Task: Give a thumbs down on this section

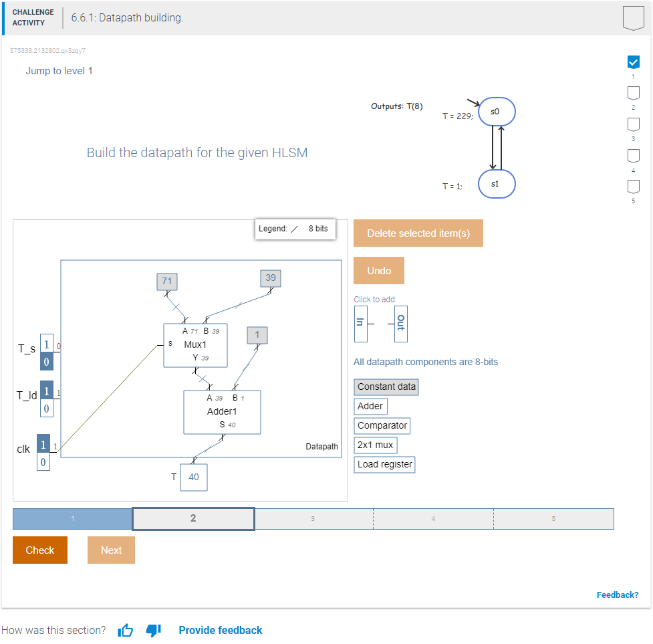Action: tap(153, 629)
